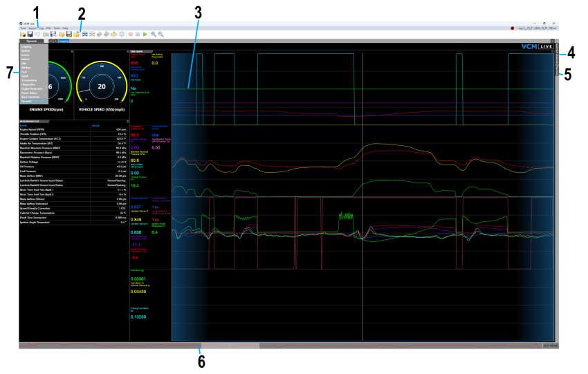This screenshot has width=588, height=374.
Task: Click the Engine Speed (RPM) measurement row
Action: point(69,130)
